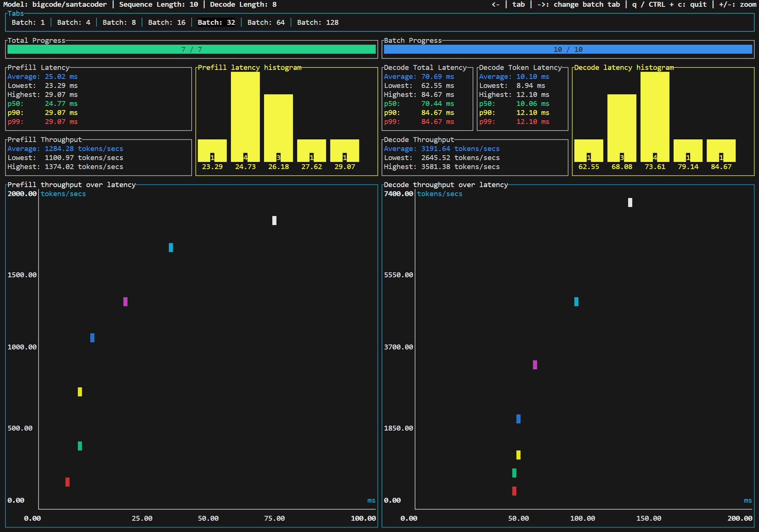Click the yellow data point in prefill throughput chart
The width and height of the screenshot is (759, 532).
(80, 392)
